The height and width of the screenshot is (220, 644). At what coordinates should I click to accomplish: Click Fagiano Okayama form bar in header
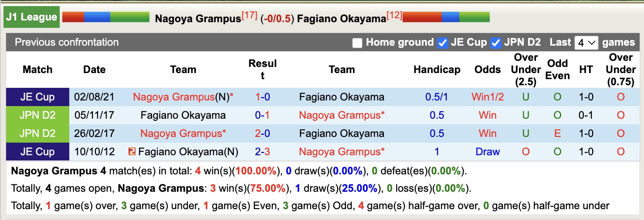(x=446, y=17)
